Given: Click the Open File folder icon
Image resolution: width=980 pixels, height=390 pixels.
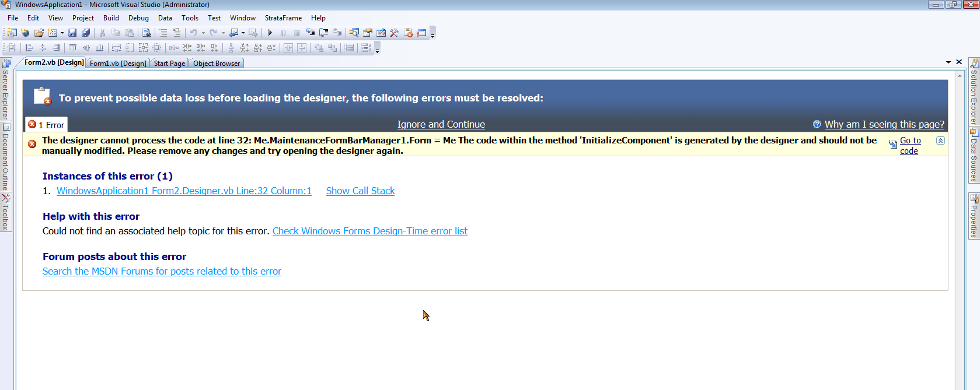Looking at the screenshot, I should coord(39,33).
